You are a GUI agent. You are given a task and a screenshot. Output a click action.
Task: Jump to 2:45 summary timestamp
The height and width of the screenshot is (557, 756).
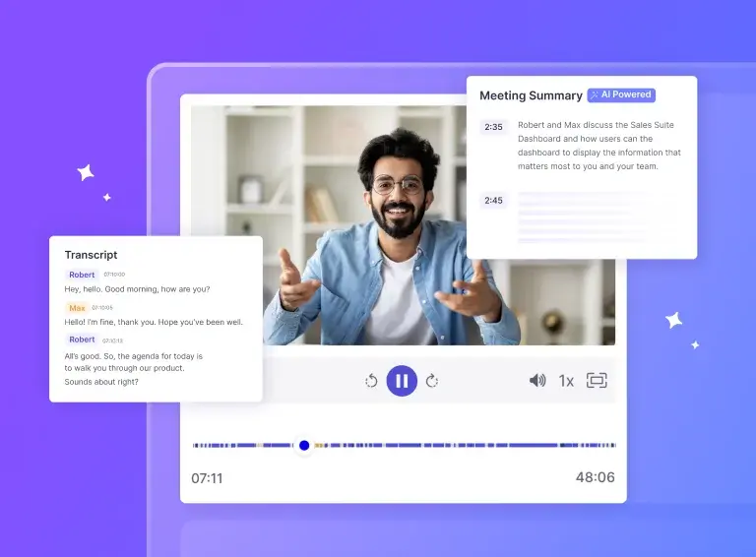point(493,201)
